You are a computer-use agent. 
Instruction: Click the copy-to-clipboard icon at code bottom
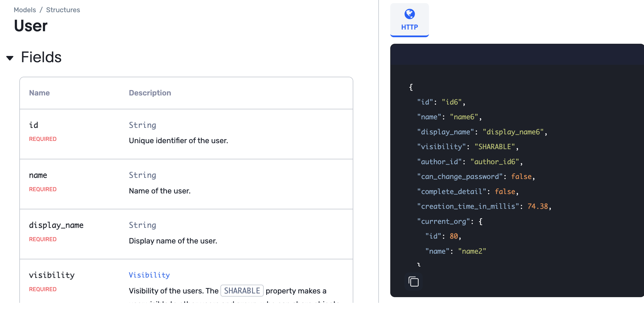(x=414, y=282)
